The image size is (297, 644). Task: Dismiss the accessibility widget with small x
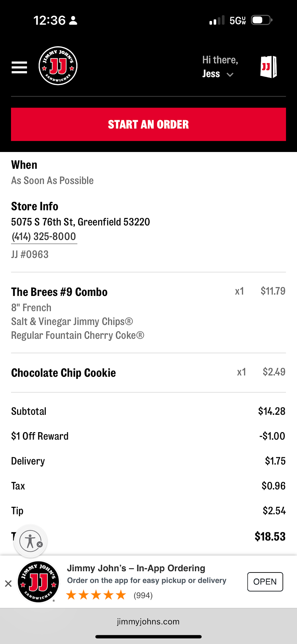pos(40,545)
